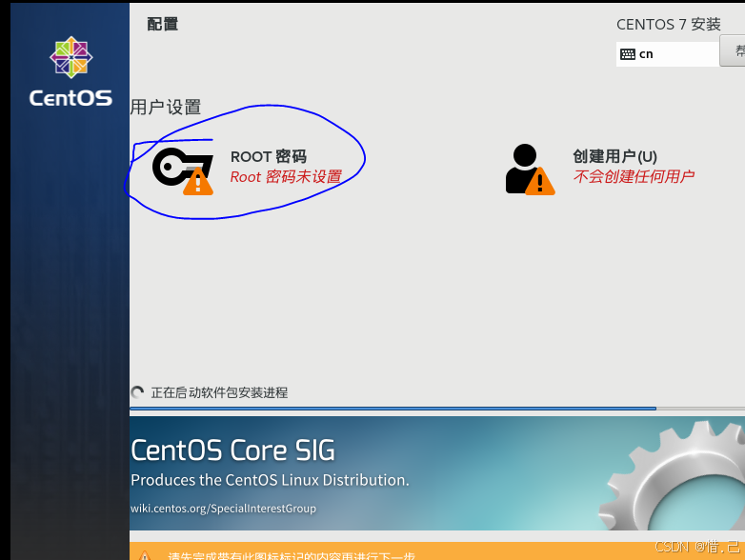Click the help button beside the keyboard layout
The image size is (745, 560).
coord(733,50)
